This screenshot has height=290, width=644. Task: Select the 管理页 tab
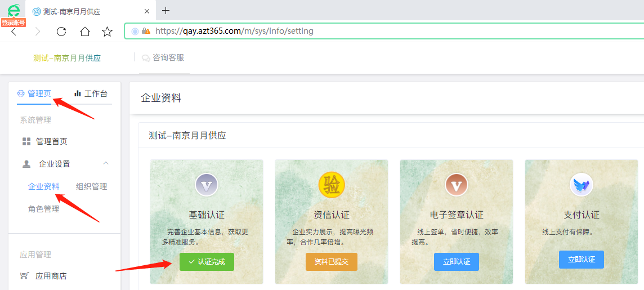point(34,93)
